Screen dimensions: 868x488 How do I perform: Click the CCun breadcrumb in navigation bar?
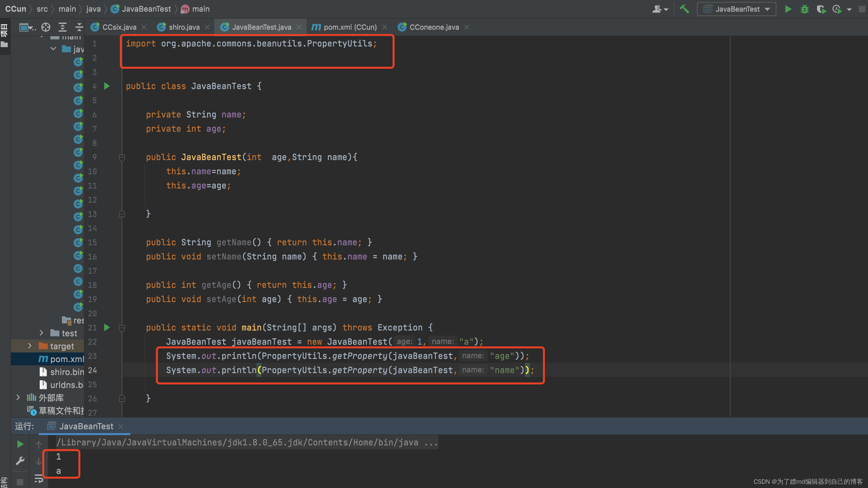(15, 9)
